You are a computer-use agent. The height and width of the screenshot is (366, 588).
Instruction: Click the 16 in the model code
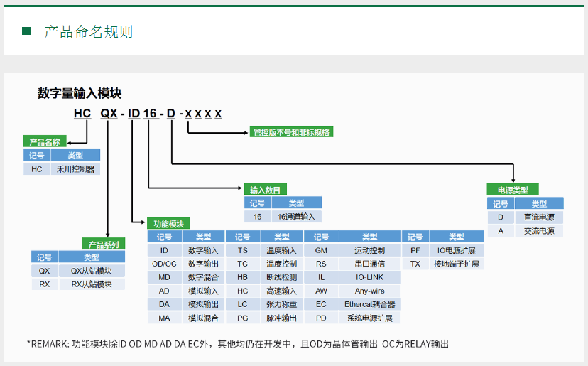pos(150,114)
